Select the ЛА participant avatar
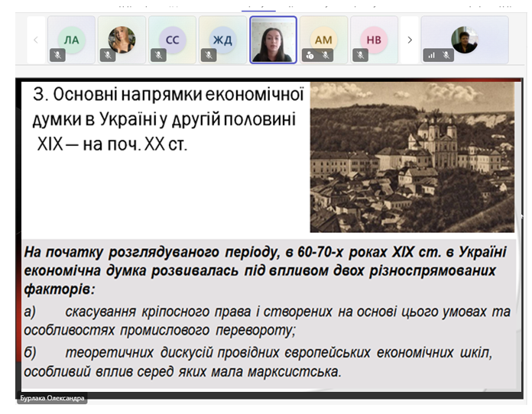Screen dimensions: 532x414 coord(72,40)
